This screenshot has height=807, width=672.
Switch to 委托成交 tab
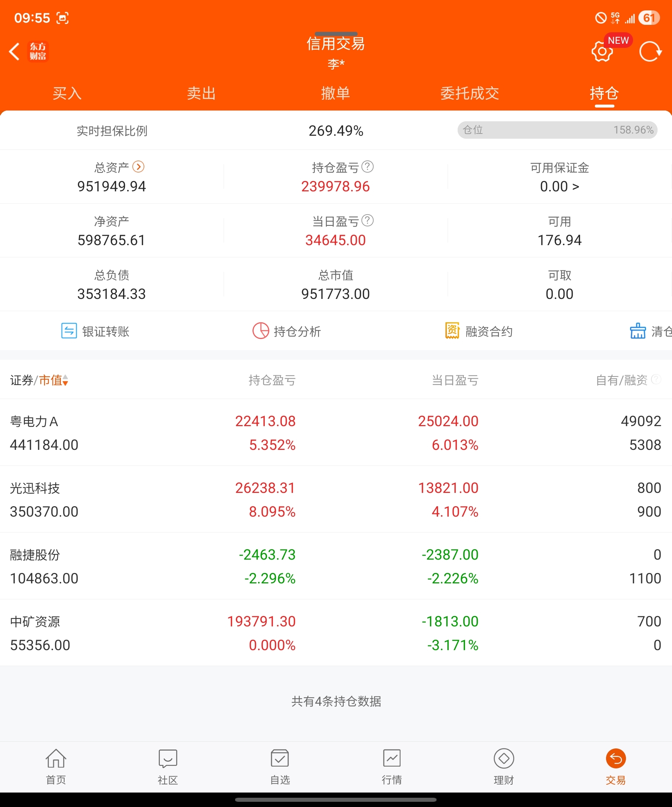pos(470,93)
